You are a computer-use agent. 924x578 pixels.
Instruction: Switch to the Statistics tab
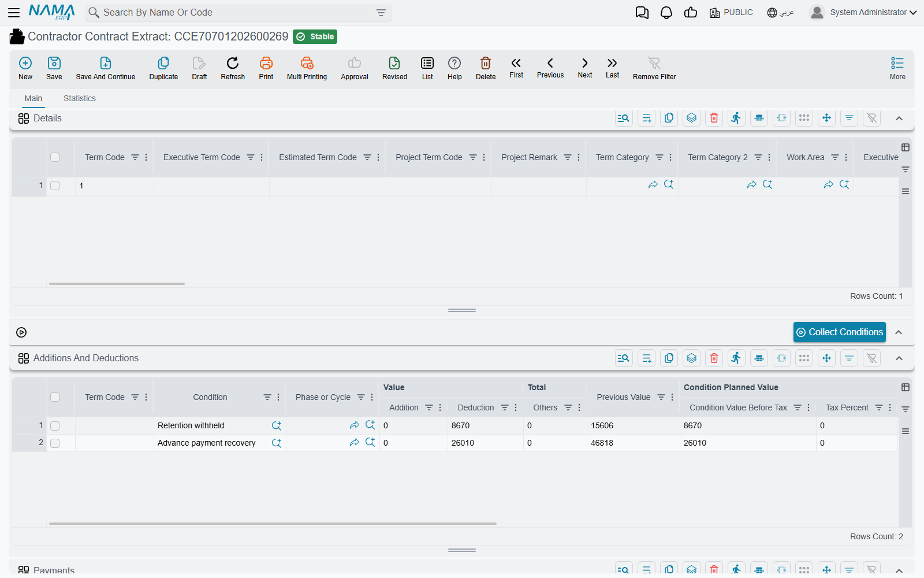80,98
